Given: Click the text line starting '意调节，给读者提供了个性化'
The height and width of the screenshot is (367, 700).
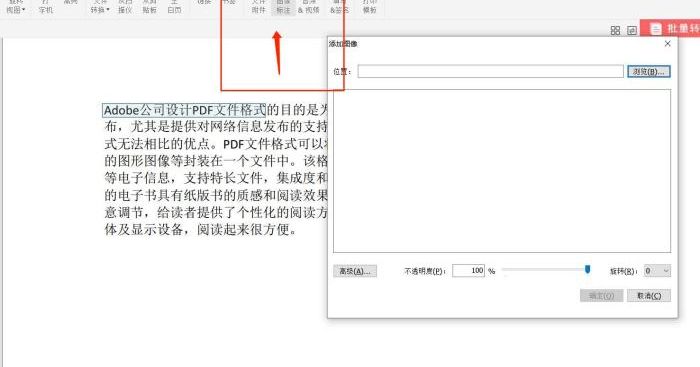Looking at the screenshot, I should (216, 212).
